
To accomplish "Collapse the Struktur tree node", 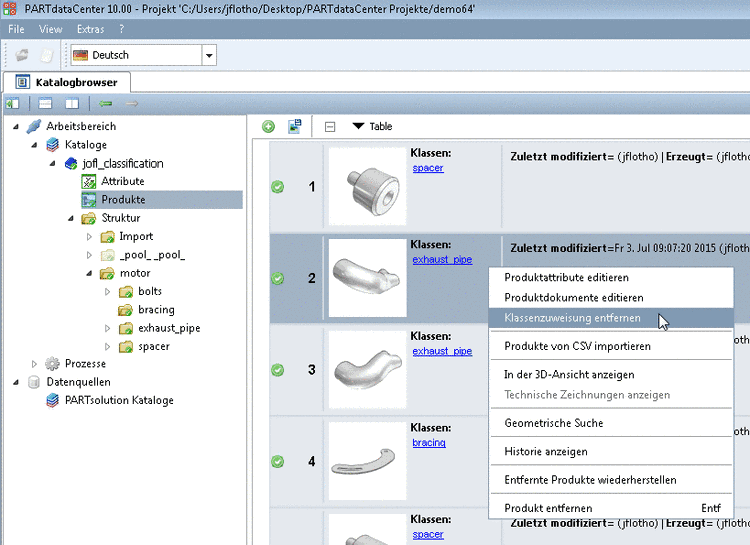I will [71, 218].
